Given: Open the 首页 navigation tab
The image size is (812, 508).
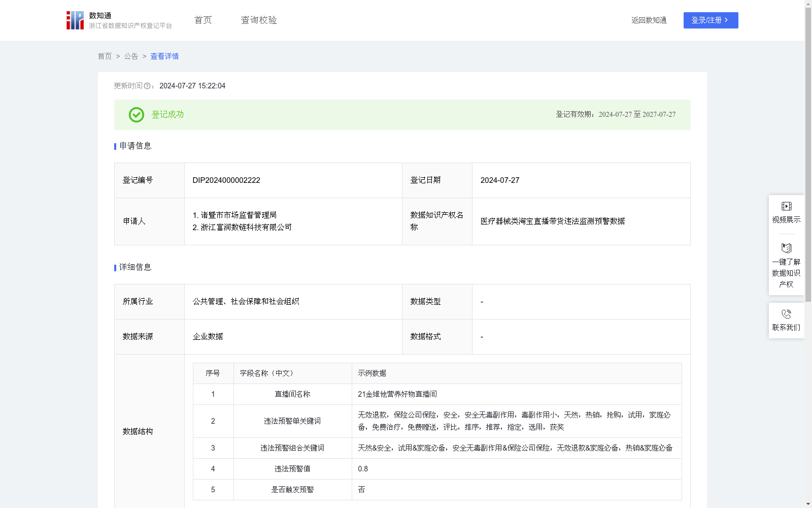Looking at the screenshot, I should tap(203, 20).
